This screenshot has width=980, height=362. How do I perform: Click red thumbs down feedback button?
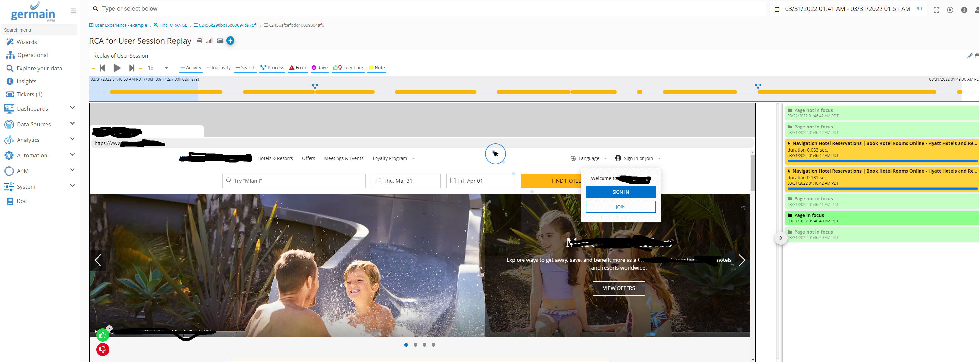(102, 349)
